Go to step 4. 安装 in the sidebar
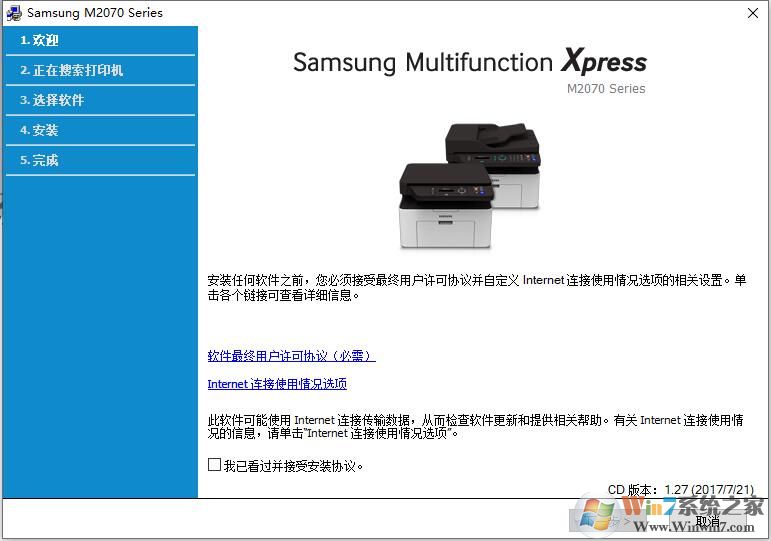 pyautogui.click(x=100, y=130)
